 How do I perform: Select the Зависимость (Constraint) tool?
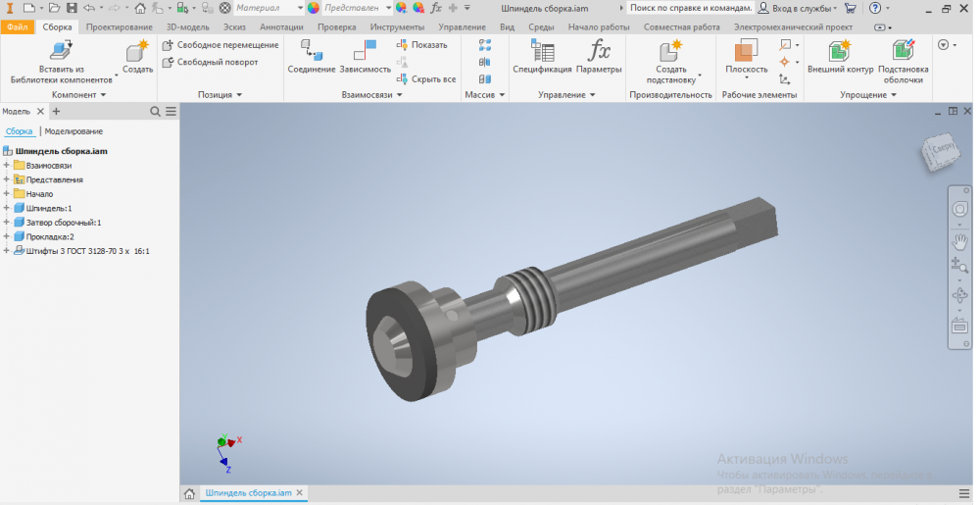tap(365, 52)
